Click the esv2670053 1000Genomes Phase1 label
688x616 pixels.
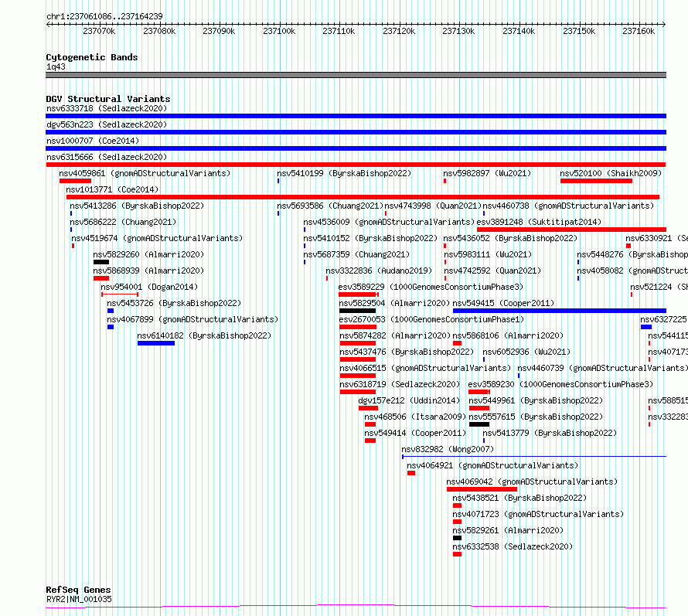pos(432,319)
